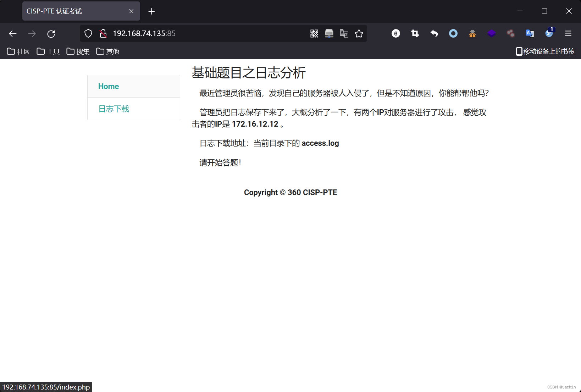The image size is (581, 392).
Task: Click the 基础题目之日志分析 heading
Action: (249, 73)
